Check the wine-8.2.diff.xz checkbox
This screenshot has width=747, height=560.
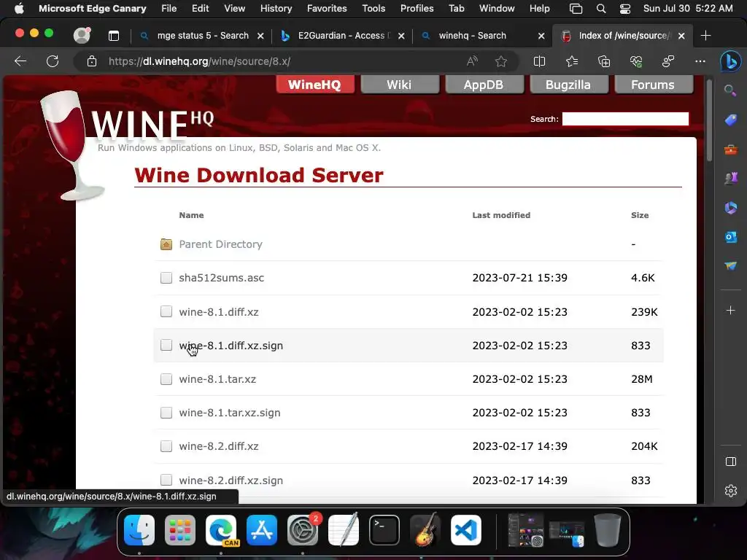(166, 446)
